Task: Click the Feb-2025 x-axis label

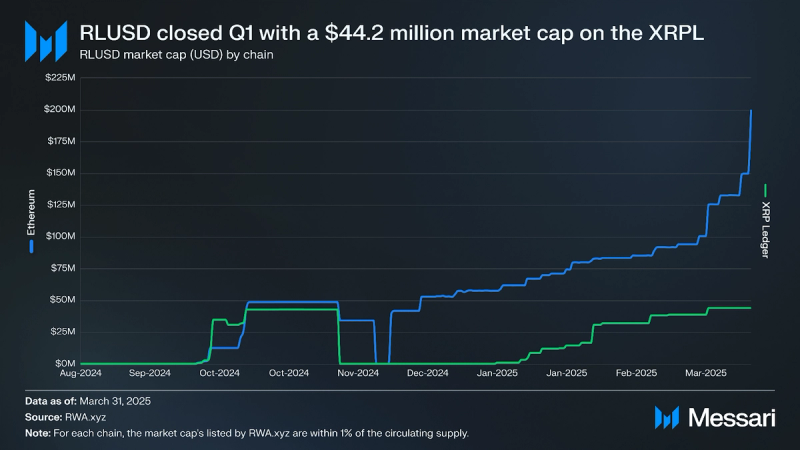Action: tap(636, 373)
